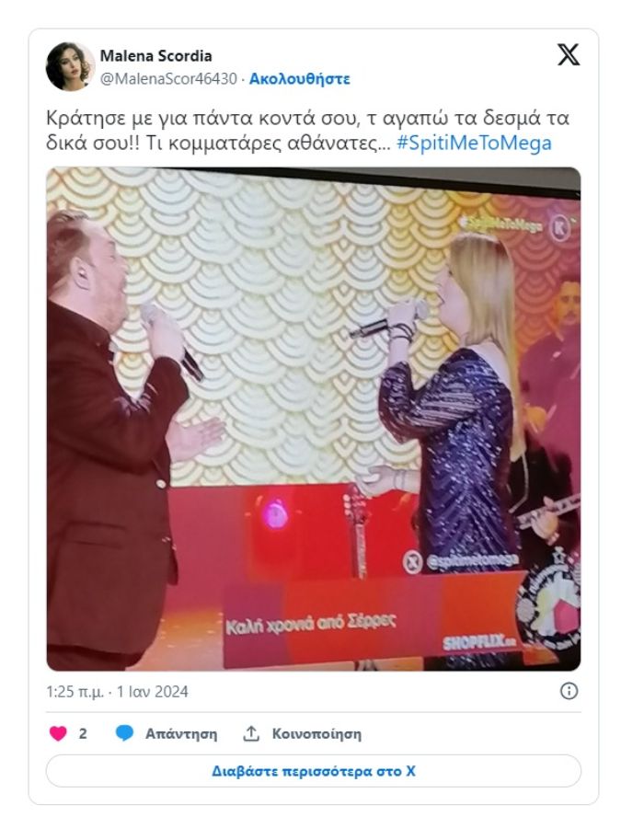Click Διαβάστε περισσότερα στο X button
Image resolution: width=644 pixels, height=828 pixels.
click(314, 771)
